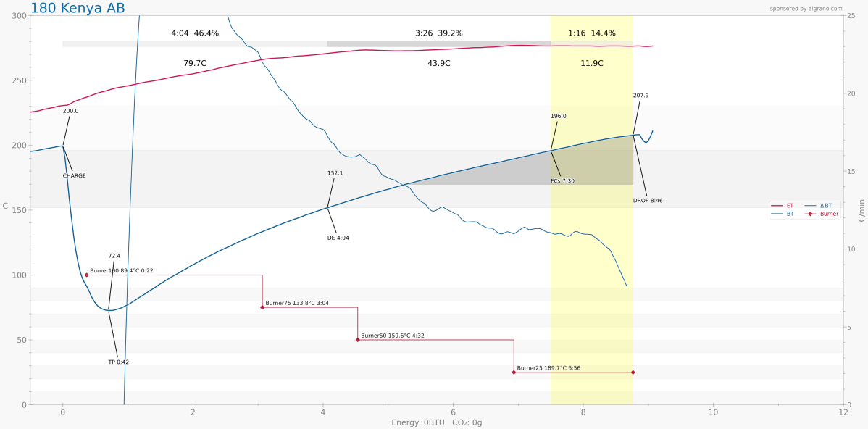
Task: Click the Burner100 diamond marker
Action: point(86,275)
